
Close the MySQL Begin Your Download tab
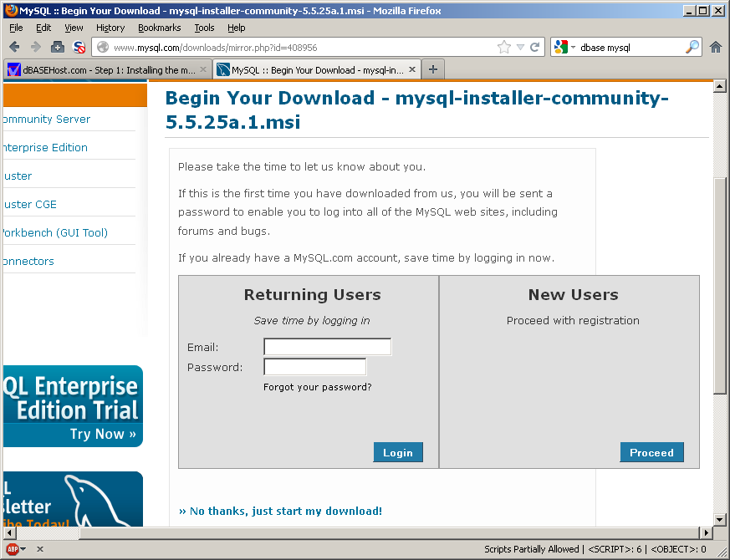[412, 69]
